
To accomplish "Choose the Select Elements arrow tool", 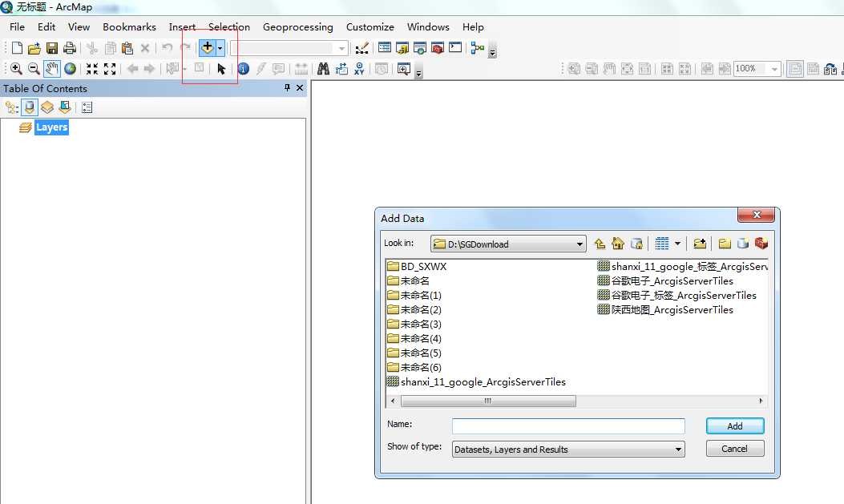I will pyautogui.click(x=221, y=69).
